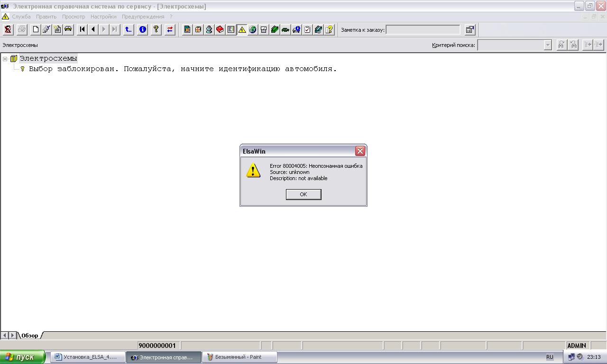Close the ElsaWin error dialog with X
607x364 pixels.
click(360, 151)
